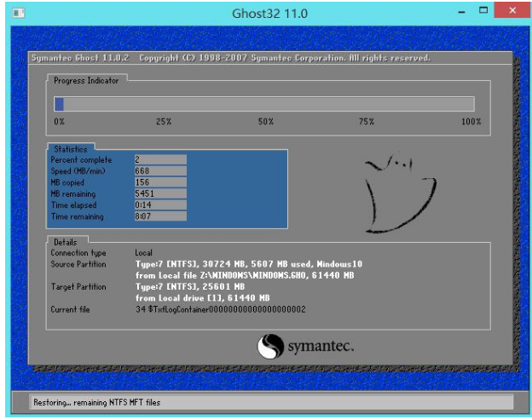Select the MB remaining value field
Screen dimensions: 532x420
click(160, 193)
